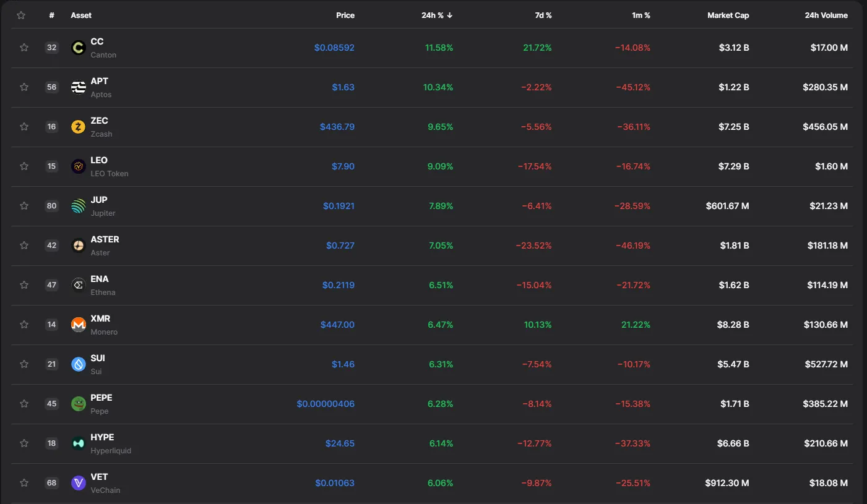Click the Sui coin logo icon

coord(78,364)
